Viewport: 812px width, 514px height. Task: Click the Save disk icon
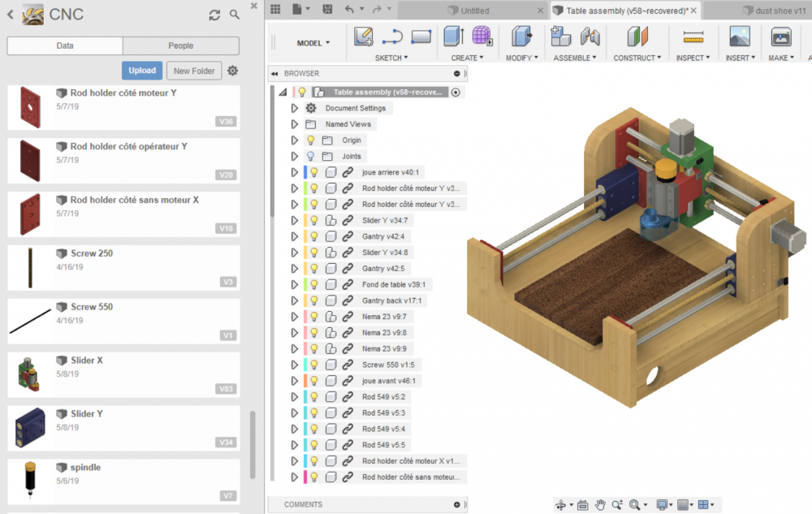pos(327,10)
